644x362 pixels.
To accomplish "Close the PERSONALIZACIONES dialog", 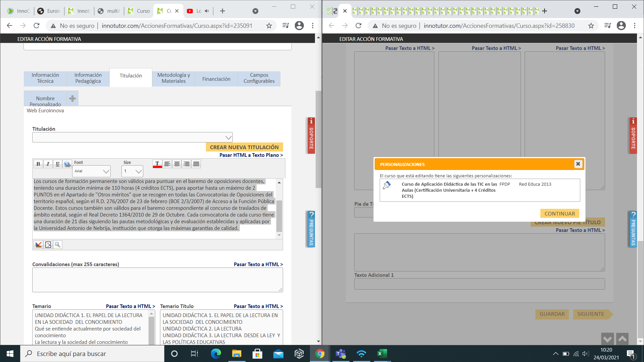I will coord(578,164).
